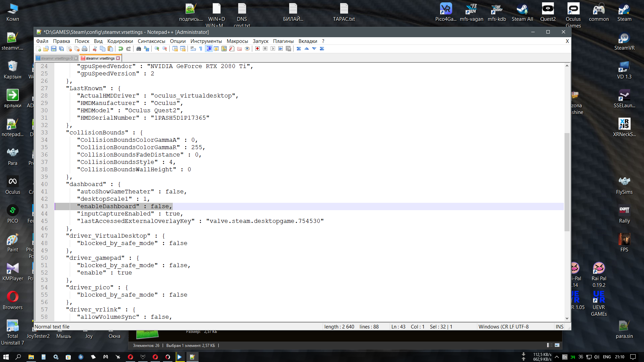Open File Explorer from the taskbar
Image resolution: width=644 pixels, height=362 pixels.
[x=31, y=357]
